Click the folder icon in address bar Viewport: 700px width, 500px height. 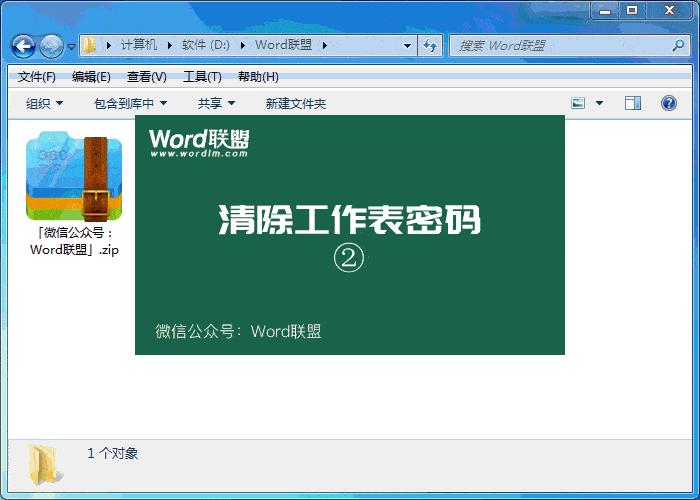click(90, 45)
